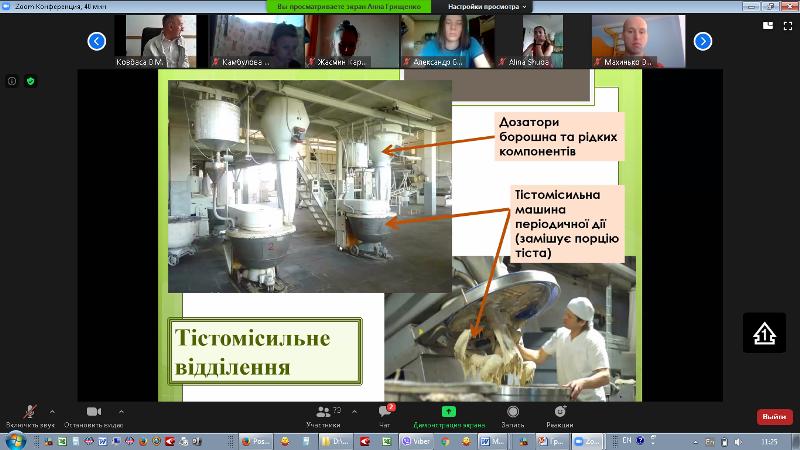Open the Reactions menu
Viewport: 800px width, 450px height.
tap(560, 416)
